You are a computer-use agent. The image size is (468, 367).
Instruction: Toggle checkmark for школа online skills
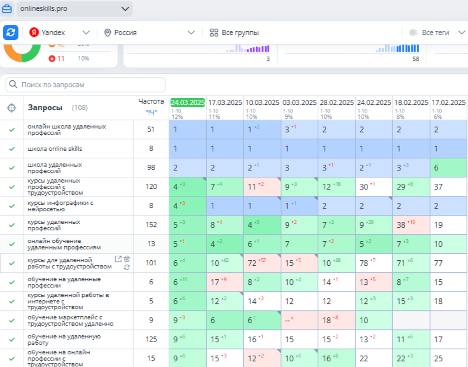pyautogui.click(x=12, y=149)
